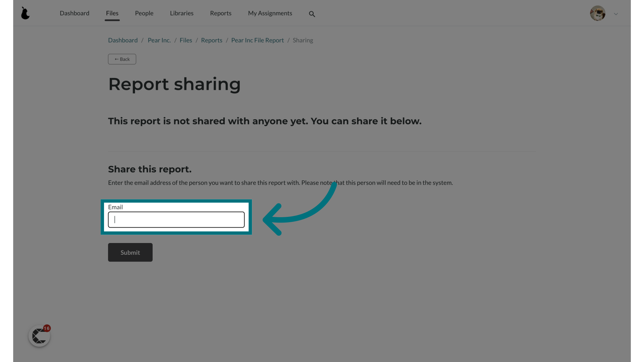Click the Libraries navigation icon
The image size is (644, 362).
pyautogui.click(x=181, y=13)
